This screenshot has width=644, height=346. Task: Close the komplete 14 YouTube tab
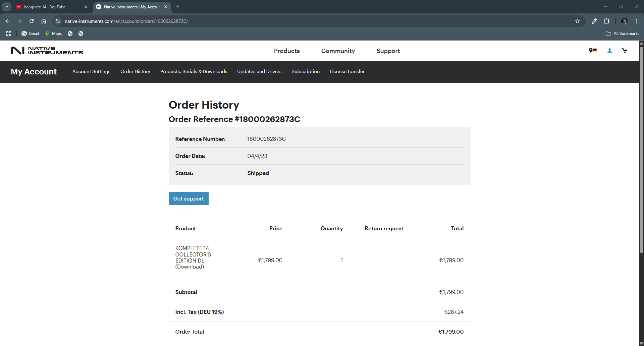click(x=86, y=7)
